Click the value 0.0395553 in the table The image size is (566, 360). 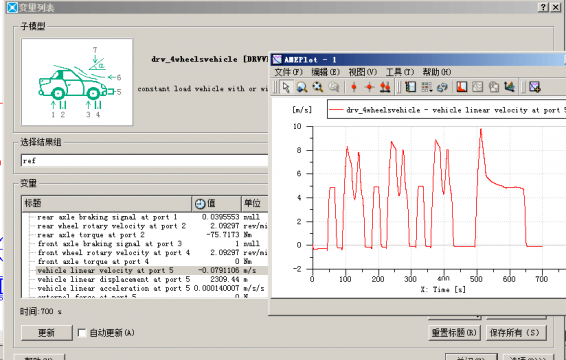coord(221,217)
